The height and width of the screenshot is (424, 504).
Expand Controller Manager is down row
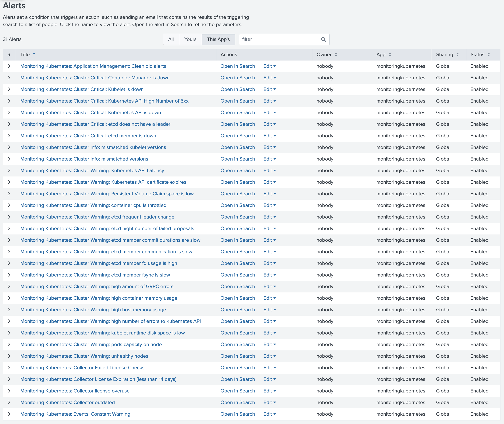[9, 78]
